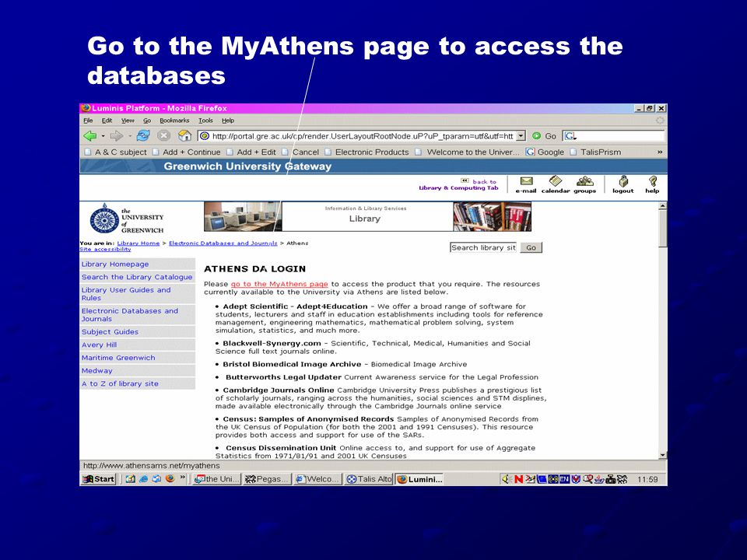The image size is (747, 560).
Task: Go to the browser Home icon
Action: (184, 135)
